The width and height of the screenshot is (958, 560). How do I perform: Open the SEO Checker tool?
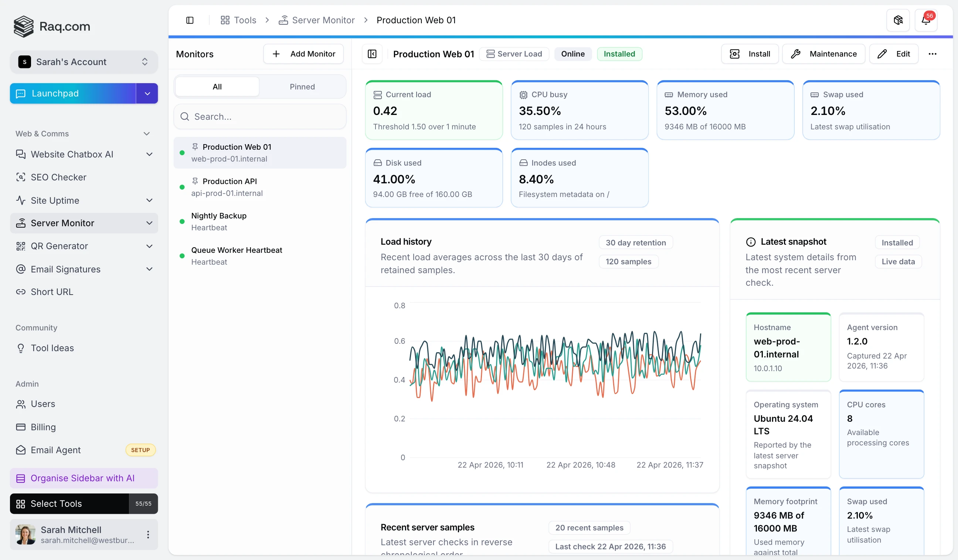pyautogui.click(x=58, y=177)
